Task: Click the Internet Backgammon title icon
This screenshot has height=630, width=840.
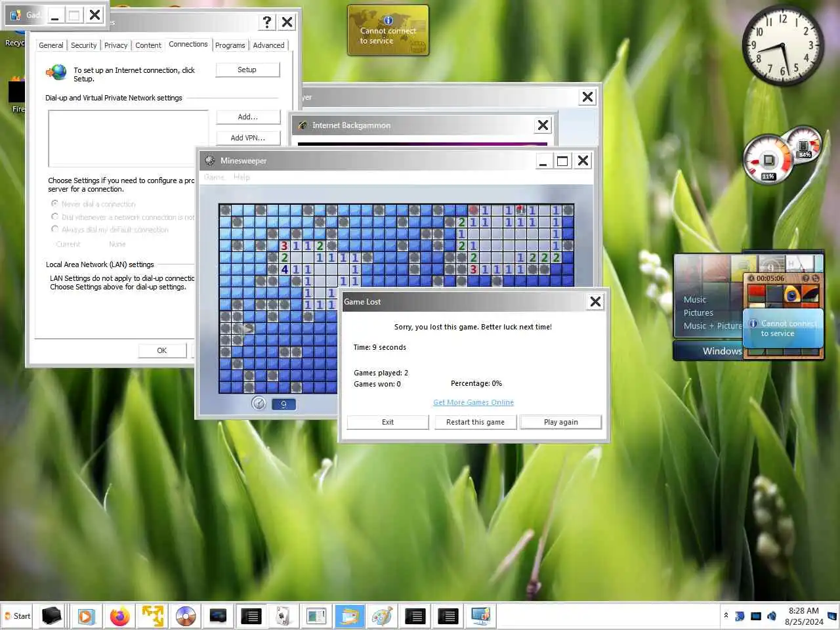Action: tap(303, 125)
